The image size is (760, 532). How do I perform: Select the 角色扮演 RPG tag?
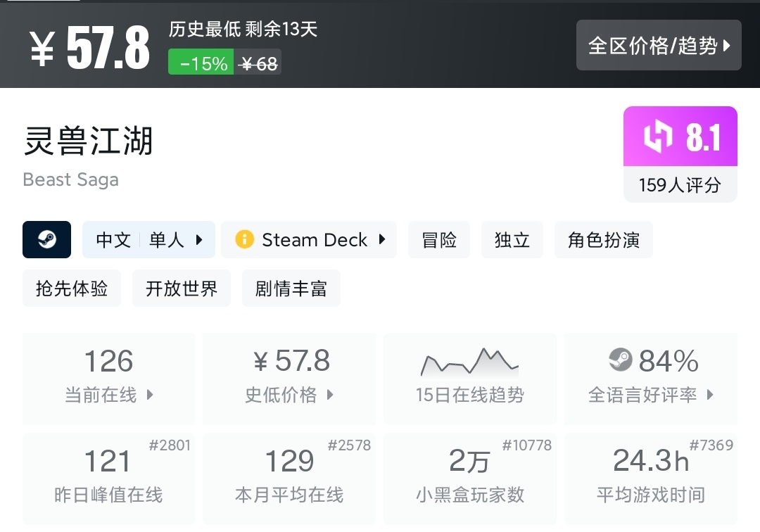click(604, 240)
